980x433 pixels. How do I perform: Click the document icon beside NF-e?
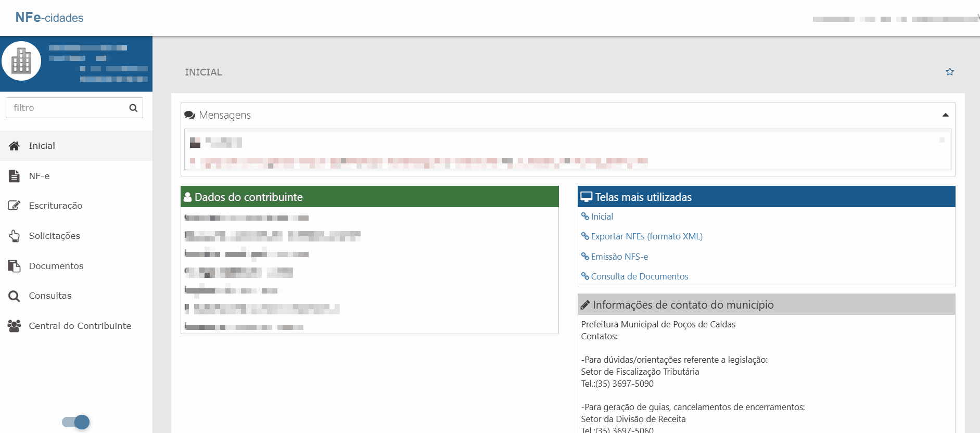[x=15, y=176]
